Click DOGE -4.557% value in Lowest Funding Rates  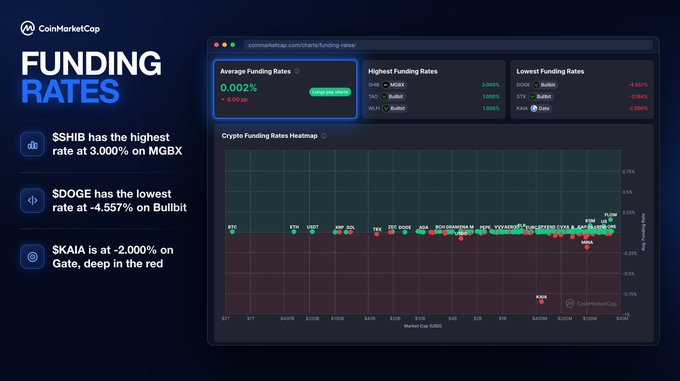[x=638, y=85]
